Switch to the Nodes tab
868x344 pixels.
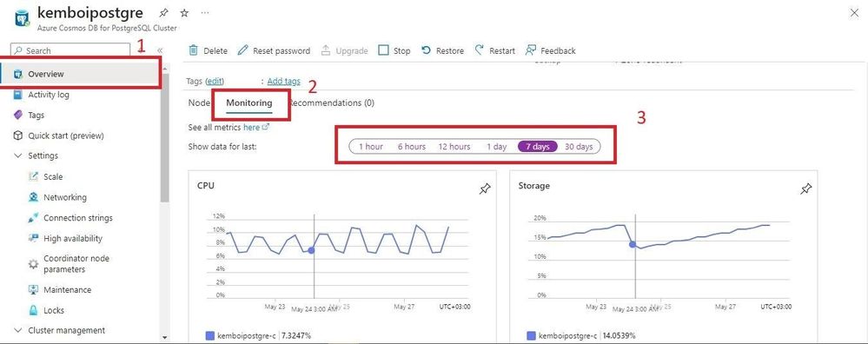[x=199, y=103]
